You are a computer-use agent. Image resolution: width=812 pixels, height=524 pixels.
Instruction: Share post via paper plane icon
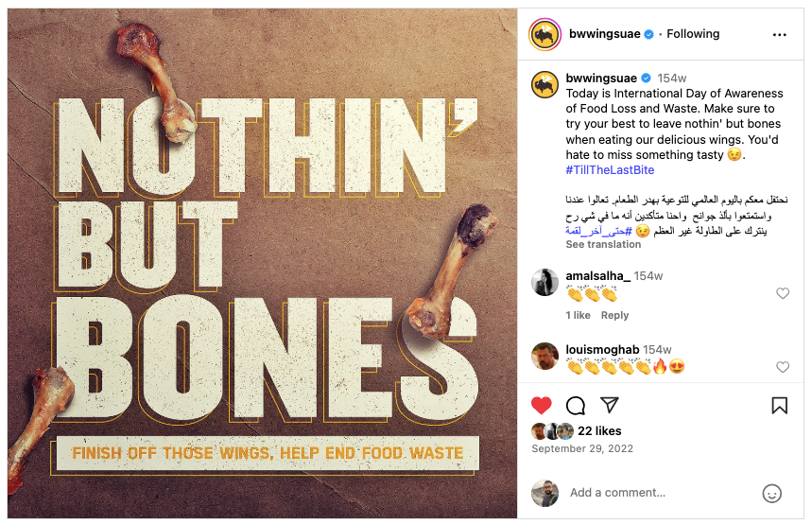click(x=610, y=405)
